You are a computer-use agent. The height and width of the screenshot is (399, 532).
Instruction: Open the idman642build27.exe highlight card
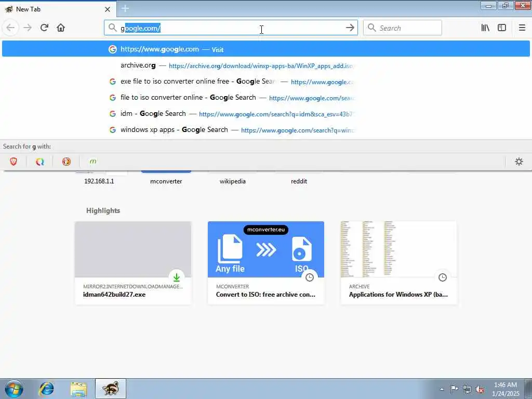[x=133, y=263]
